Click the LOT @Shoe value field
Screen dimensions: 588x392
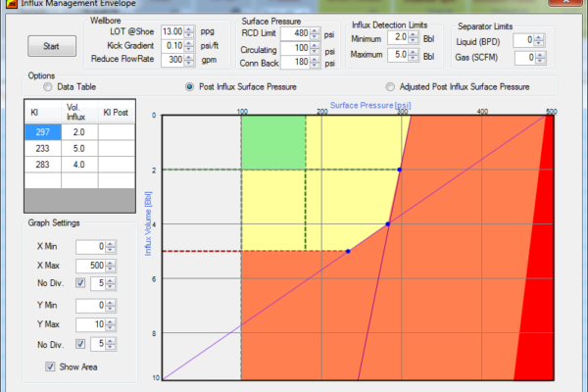pyautogui.click(x=172, y=31)
